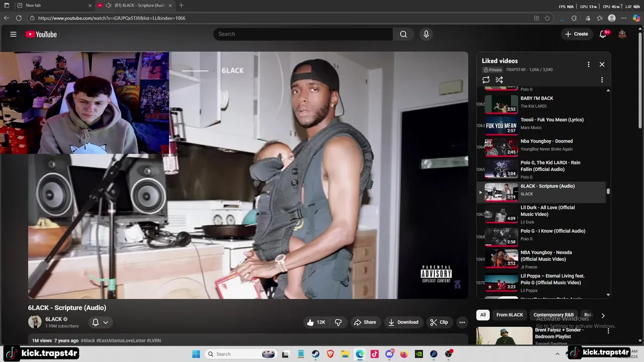Image resolution: width=644 pixels, height=362 pixels.
Task: Go to YouTube home via logo
Action: tap(41, 34)
